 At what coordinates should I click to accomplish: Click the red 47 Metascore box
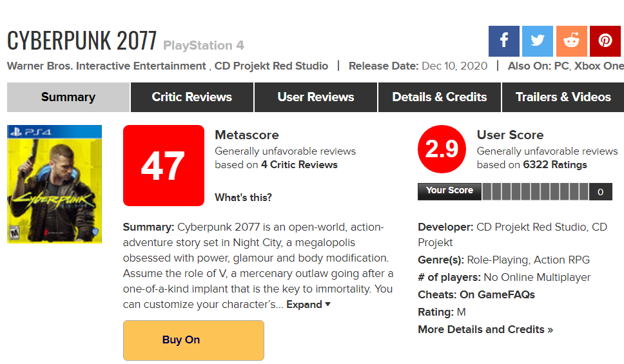164,166
